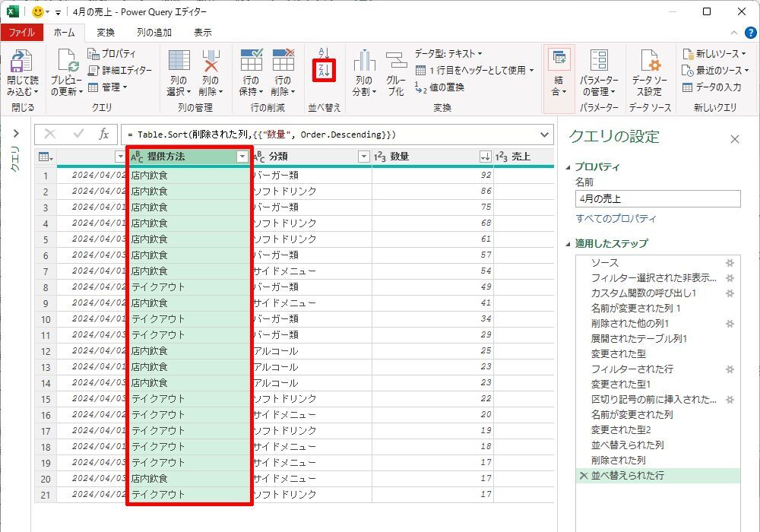Click the 閉じて読み込む icon
Screen dimensions: 760x532
pyautogui.click(x=22, y=62)
